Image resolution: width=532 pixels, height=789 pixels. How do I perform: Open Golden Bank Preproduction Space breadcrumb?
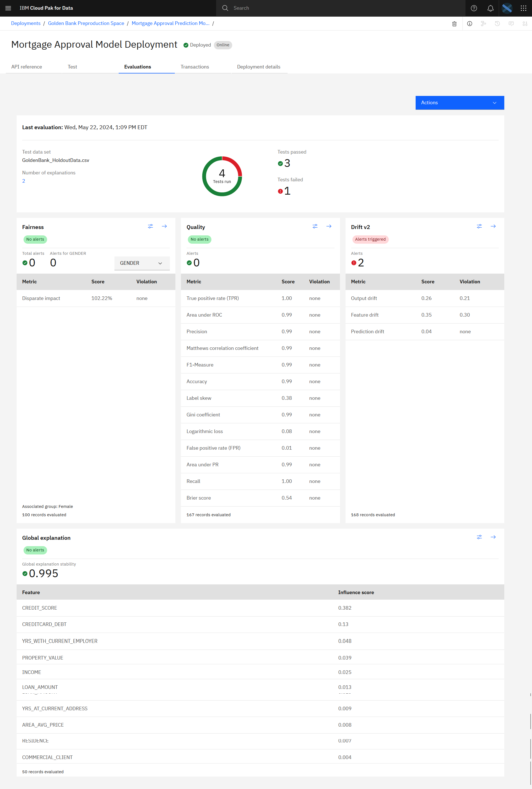(86, 23)
